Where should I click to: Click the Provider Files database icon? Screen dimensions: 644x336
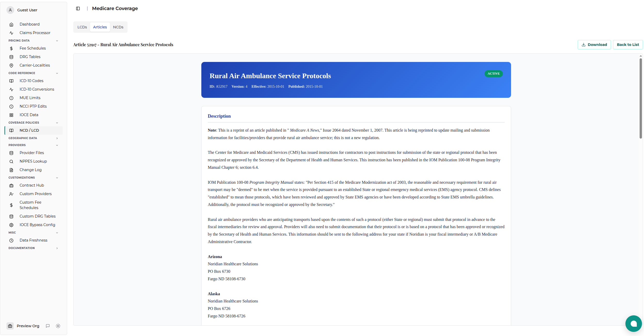point(11,153)
